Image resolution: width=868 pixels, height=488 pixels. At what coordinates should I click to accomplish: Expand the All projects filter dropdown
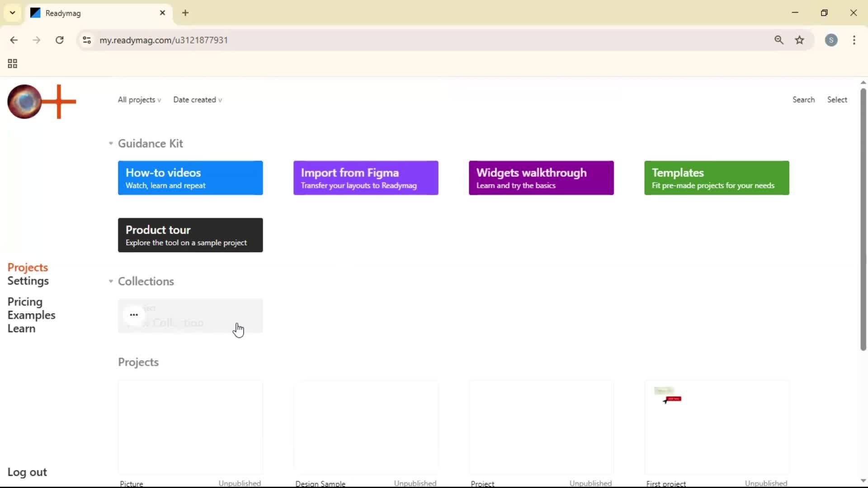point(139,100)
